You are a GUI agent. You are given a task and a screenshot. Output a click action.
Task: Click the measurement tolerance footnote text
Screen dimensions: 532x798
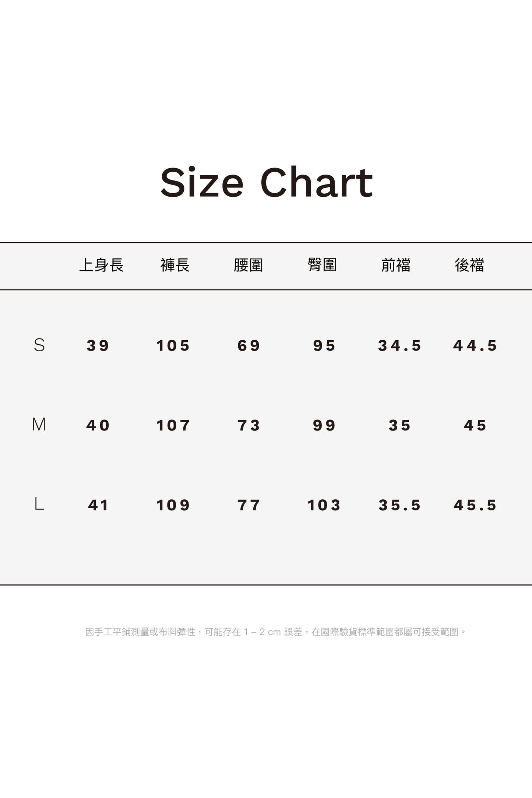click(x=276, y=632)
